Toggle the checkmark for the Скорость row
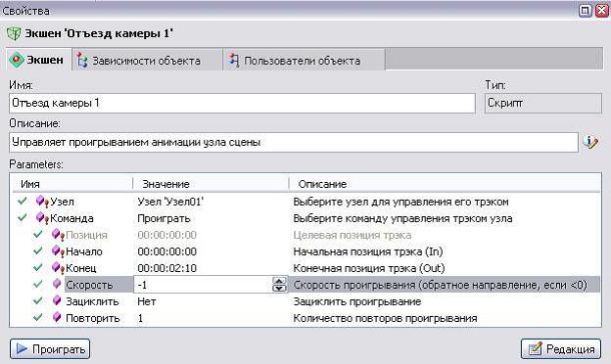 [x=38, y=285]
